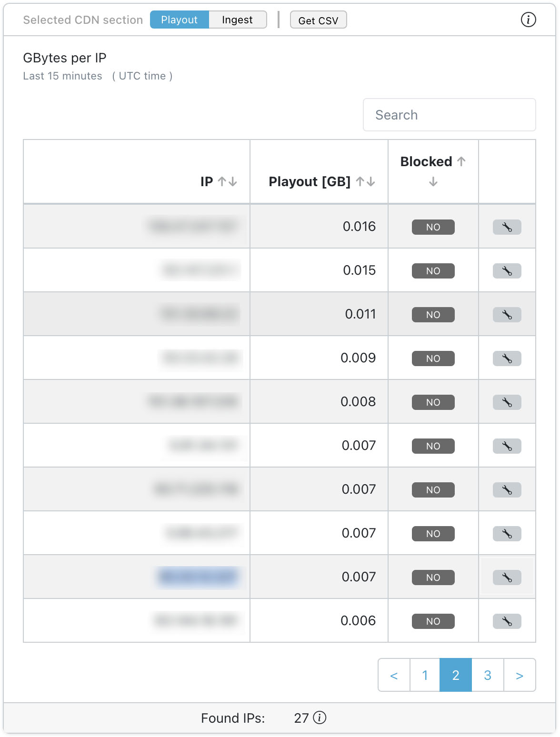Sort Playout column descending
560x737 pixels.
tap(371, 181)
